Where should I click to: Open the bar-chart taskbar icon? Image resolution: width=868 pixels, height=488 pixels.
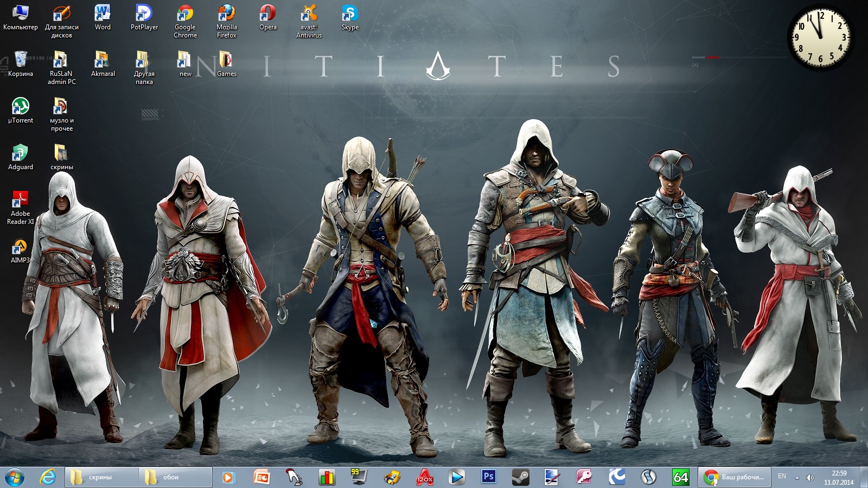tap(327, 477)
